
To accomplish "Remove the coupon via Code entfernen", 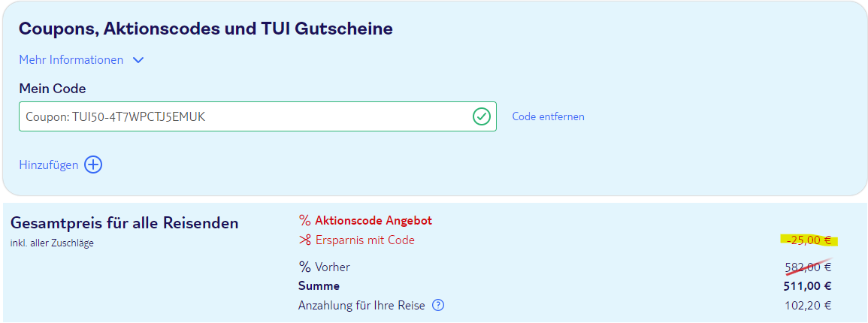I will 548,116.
